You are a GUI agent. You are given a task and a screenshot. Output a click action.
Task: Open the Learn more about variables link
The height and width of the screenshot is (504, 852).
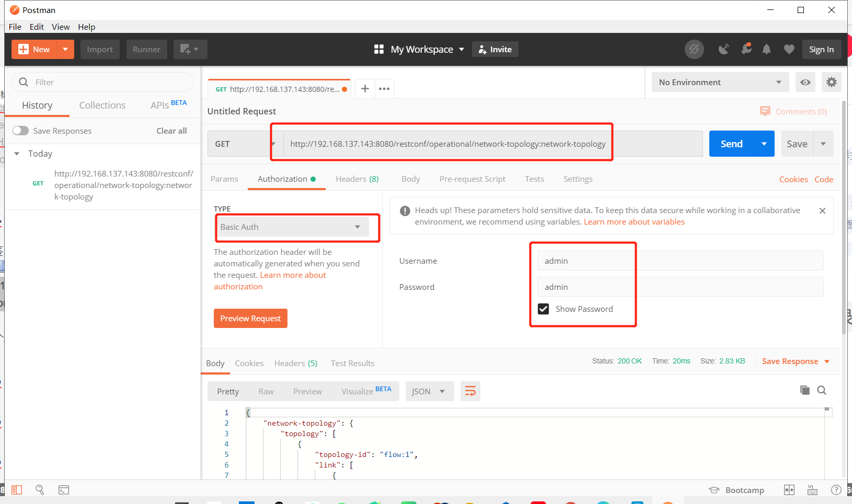coord(634,221)
